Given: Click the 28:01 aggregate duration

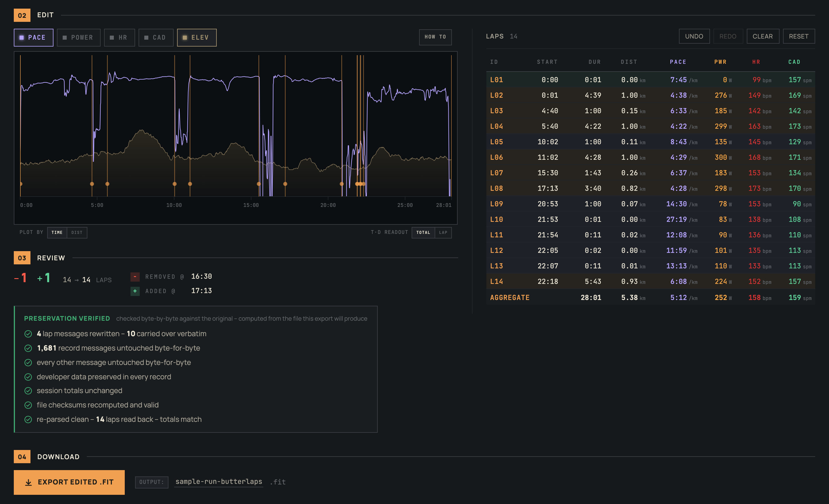Looking at the screenshot, I should pos(591,298).
